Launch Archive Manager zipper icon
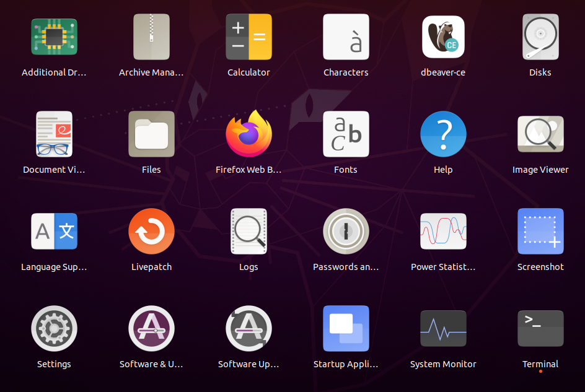The image size is (585, 392). click(151, 37)
